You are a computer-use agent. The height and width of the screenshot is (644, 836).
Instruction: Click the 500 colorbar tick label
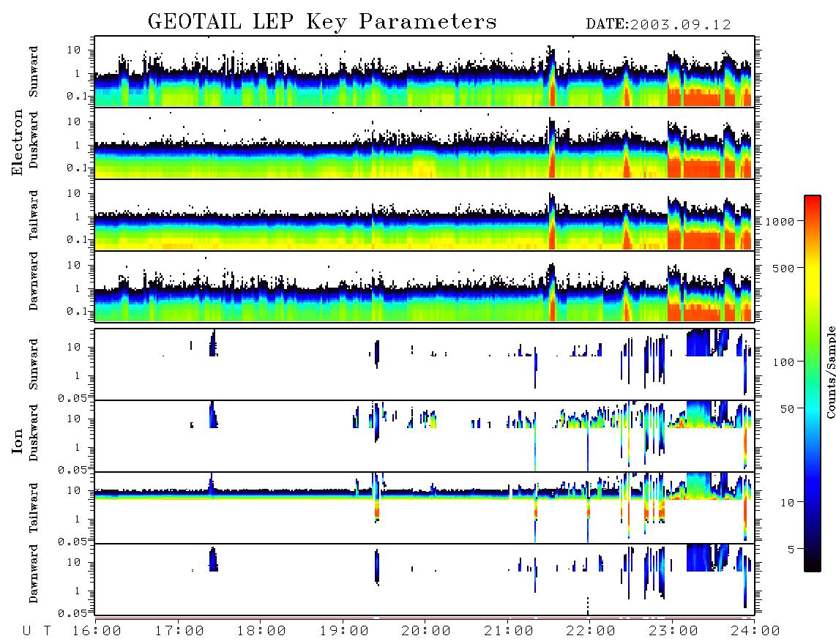pos(783,268)
